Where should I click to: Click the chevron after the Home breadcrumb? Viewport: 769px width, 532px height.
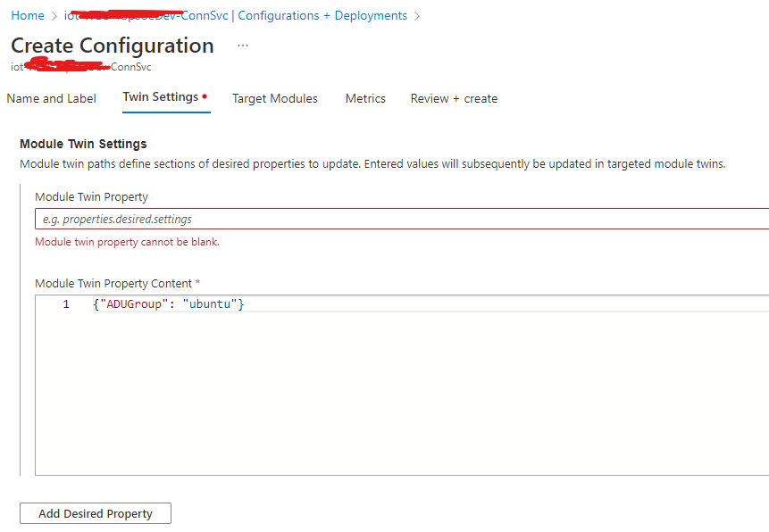(52, 15)
